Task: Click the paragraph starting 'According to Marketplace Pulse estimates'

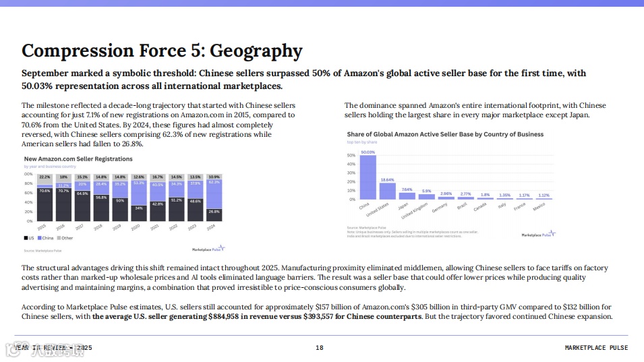Action: tap(317, 311)
